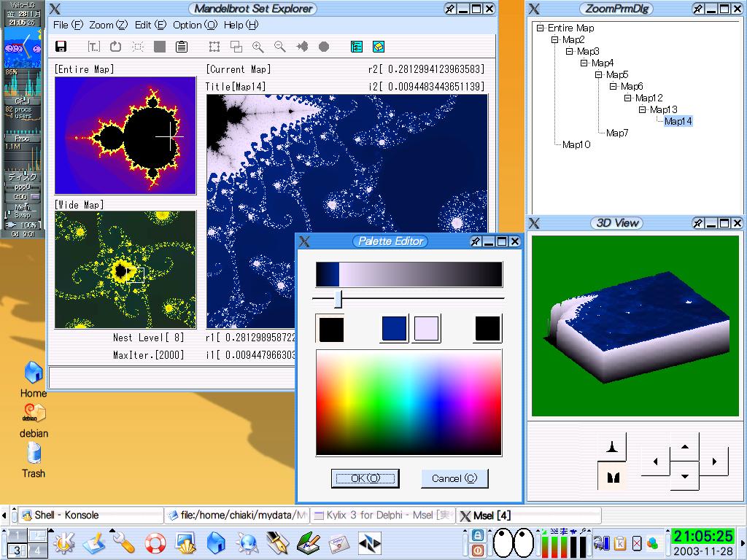Collapse the Map5 tree branch
The image size is (747, 560).
point(599,75)
